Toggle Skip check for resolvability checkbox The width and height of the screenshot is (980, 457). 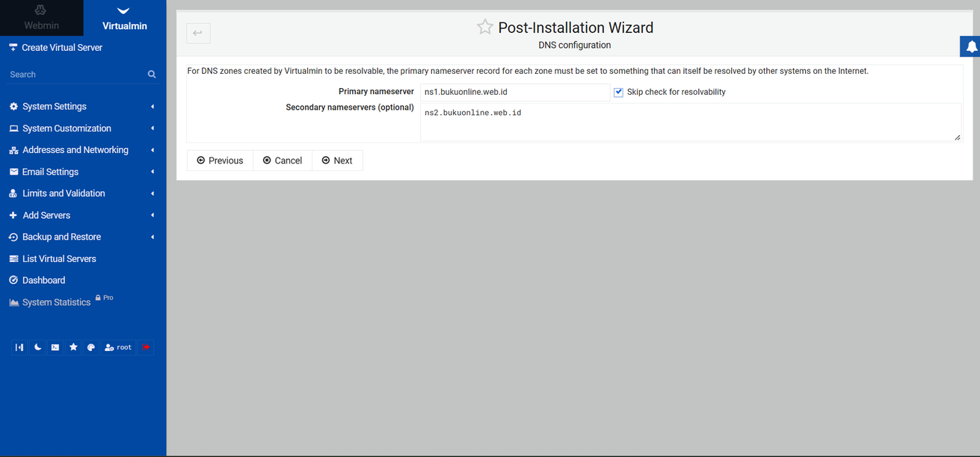pos(618,92)
